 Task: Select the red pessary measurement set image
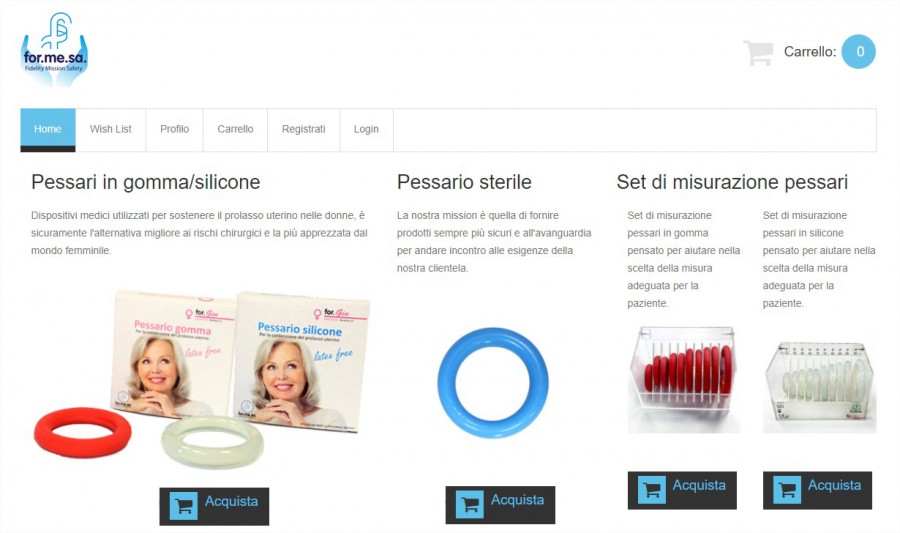(683, 380)
